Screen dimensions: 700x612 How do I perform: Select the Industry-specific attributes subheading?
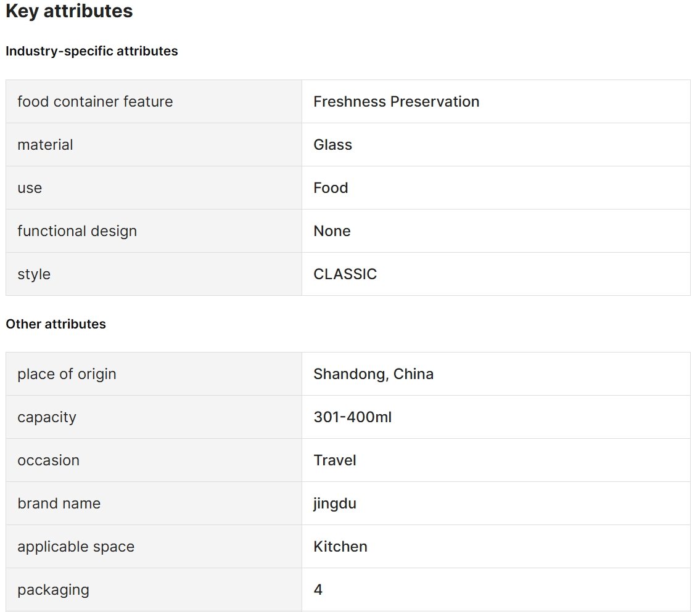pos(91,51)
